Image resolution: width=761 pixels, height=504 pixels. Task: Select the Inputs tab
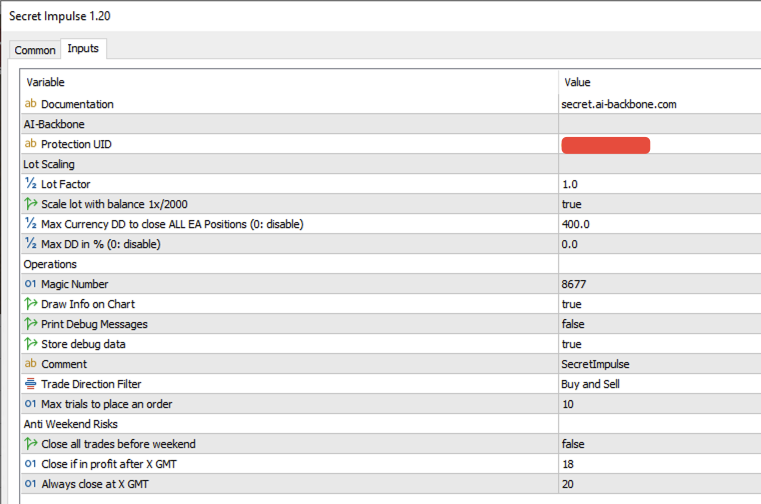click(x=83, y=49)
